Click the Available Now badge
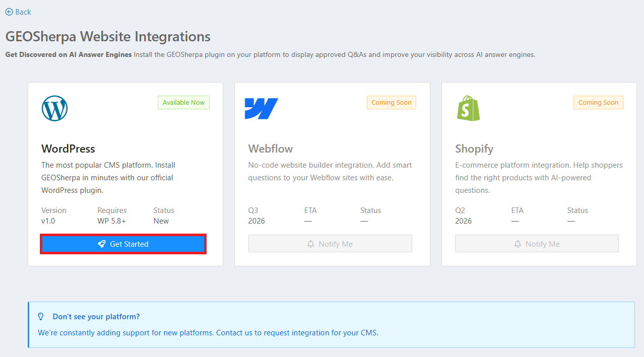The image size is (644, 357). click(183, 102)
